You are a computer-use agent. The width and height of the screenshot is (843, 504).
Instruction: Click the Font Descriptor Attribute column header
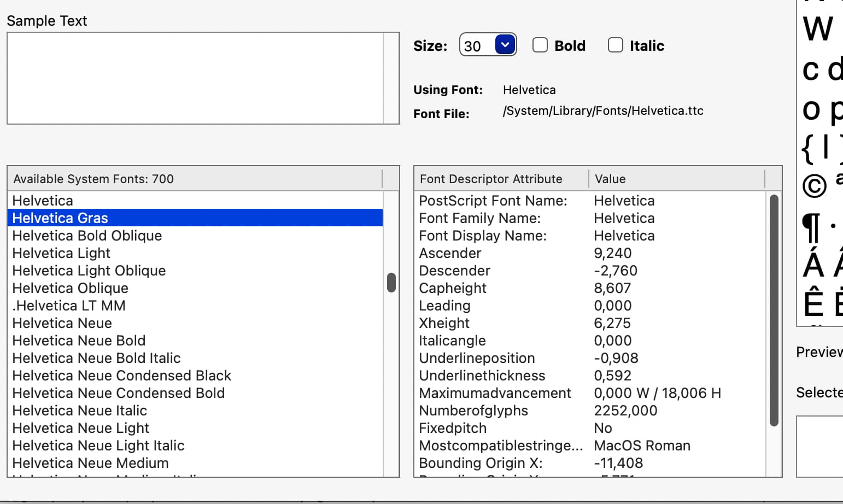pos(501,179)
